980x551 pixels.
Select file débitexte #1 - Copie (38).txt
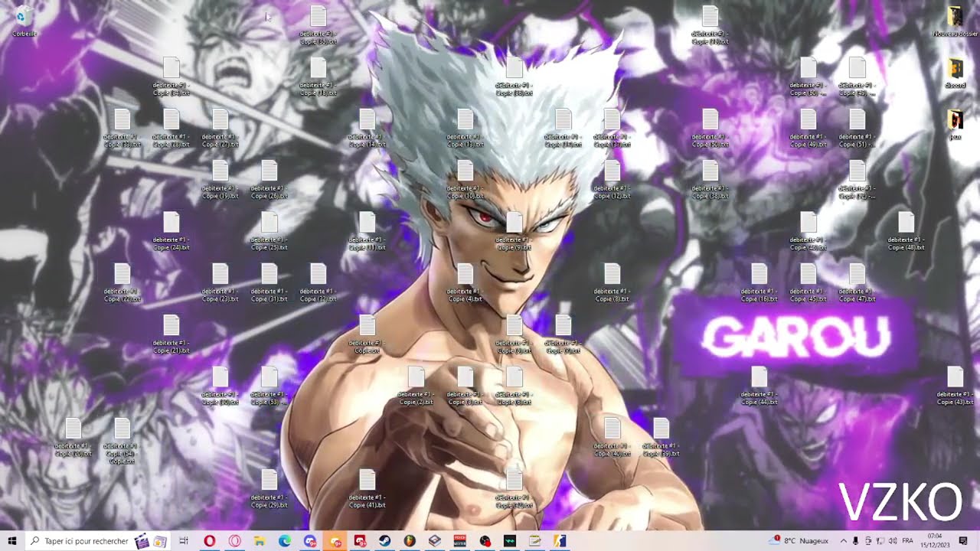click(x=710, y=180)
